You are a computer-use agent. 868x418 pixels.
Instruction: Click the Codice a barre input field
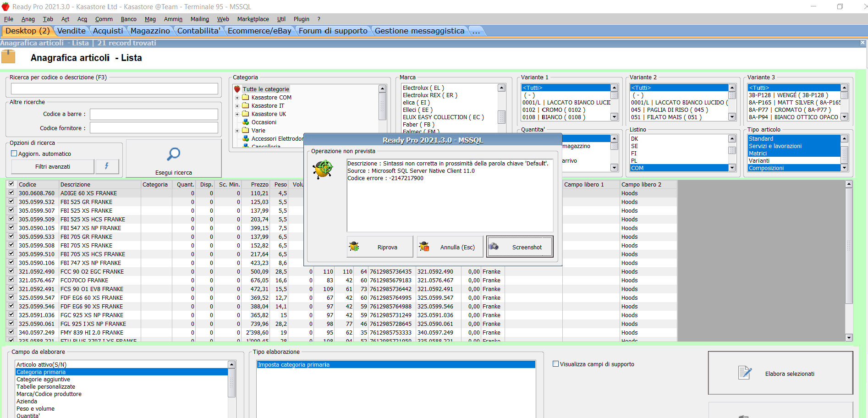(x=154, y=114)
